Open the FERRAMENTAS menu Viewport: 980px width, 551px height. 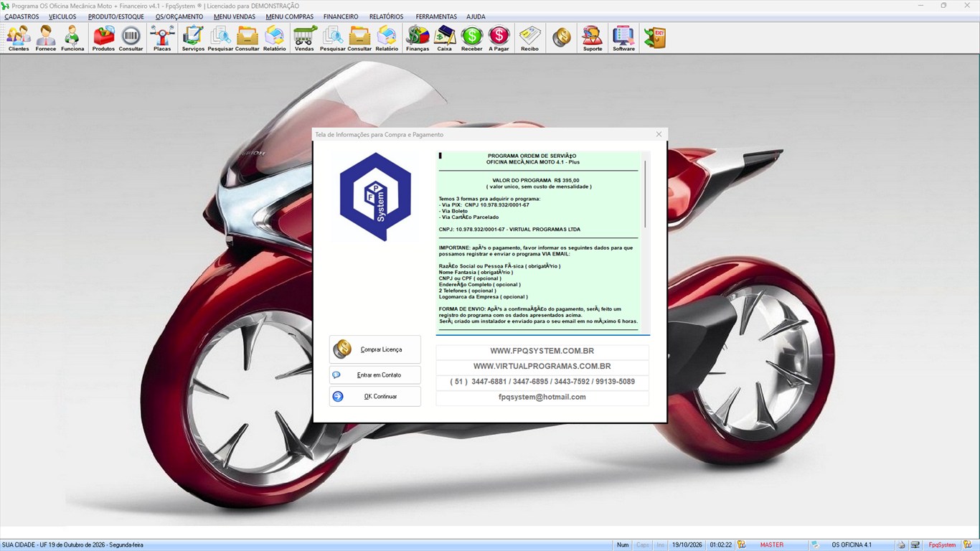(x=436, y=17)
